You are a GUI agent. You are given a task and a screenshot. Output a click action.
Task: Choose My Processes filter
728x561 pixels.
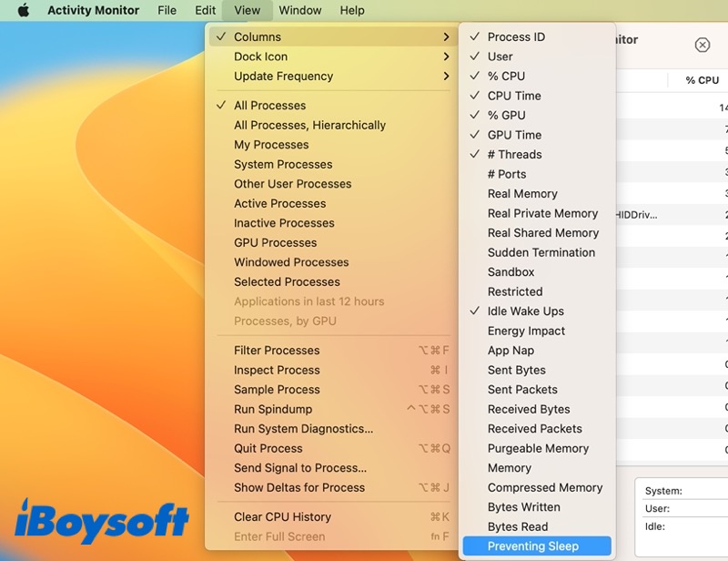271,145
